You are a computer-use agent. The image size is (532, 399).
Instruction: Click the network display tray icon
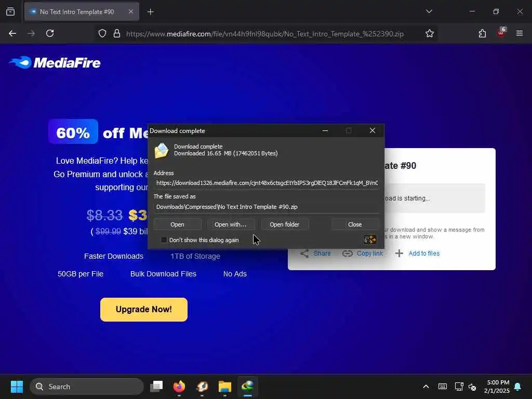click(x=459, y=387)
